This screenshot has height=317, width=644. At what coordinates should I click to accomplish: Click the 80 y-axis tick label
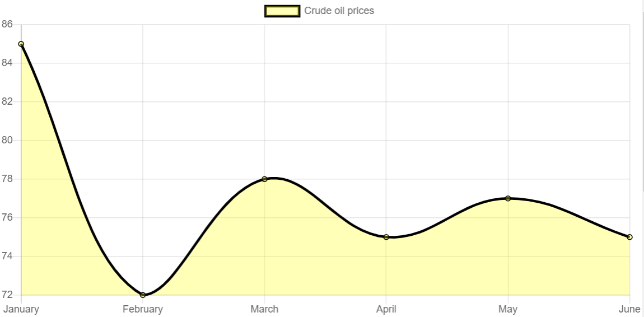click(7, 141)
